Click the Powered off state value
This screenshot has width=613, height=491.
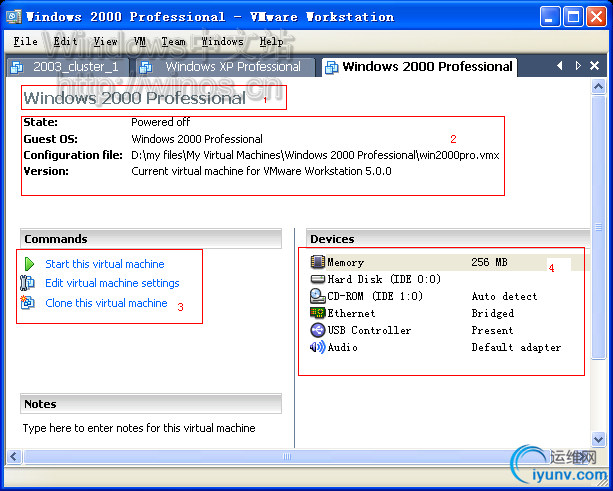click(161, 122)
